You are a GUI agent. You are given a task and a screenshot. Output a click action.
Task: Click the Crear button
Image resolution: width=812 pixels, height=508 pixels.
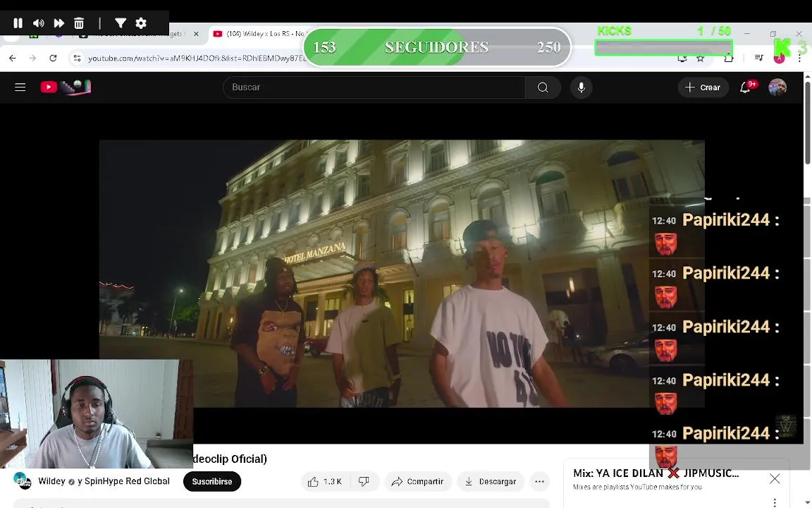tap(703, 87)
